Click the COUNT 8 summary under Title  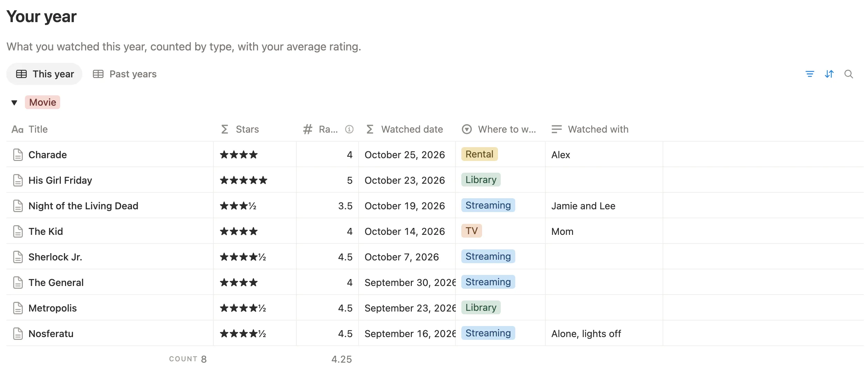pyautogui.click(x=188, y=359)
